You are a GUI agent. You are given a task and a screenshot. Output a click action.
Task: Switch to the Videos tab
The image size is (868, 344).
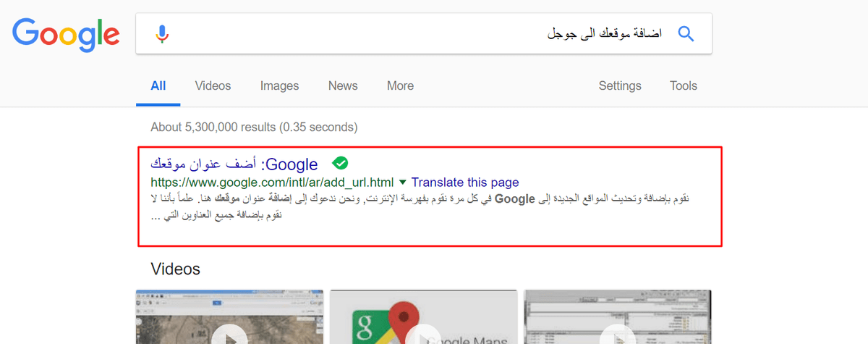213,85
